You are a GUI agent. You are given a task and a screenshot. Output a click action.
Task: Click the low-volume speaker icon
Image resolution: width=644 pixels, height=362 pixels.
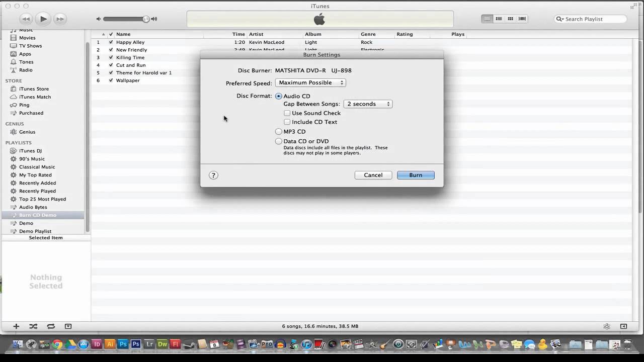pyautogui.click(x=99, y=19)
